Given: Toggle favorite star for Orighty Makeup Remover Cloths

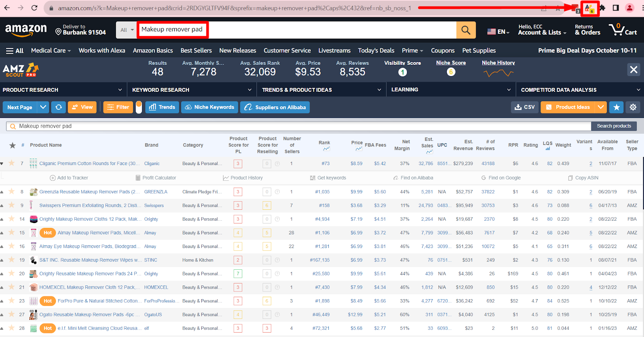Looking at the screenshot, I should pos(12,219).
